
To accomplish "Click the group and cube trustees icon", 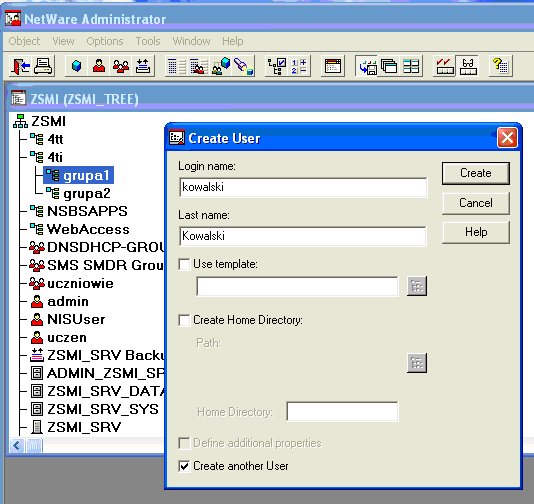I will point(221,66).
